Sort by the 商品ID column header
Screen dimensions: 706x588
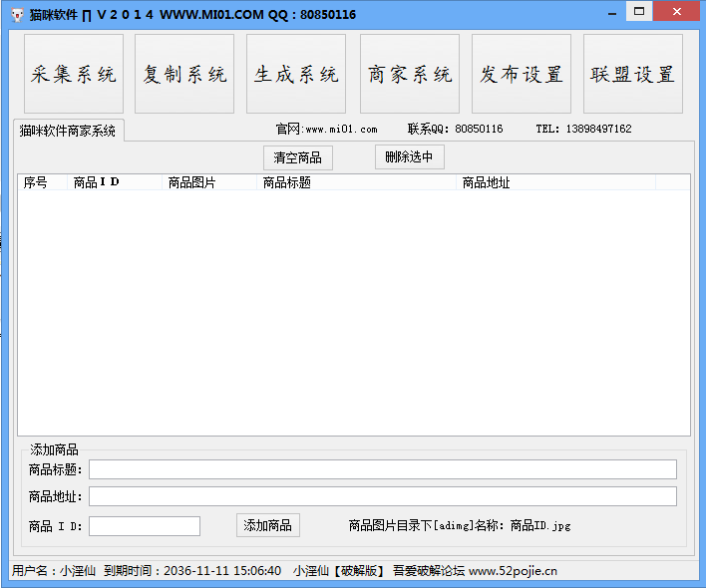[114, 182]
